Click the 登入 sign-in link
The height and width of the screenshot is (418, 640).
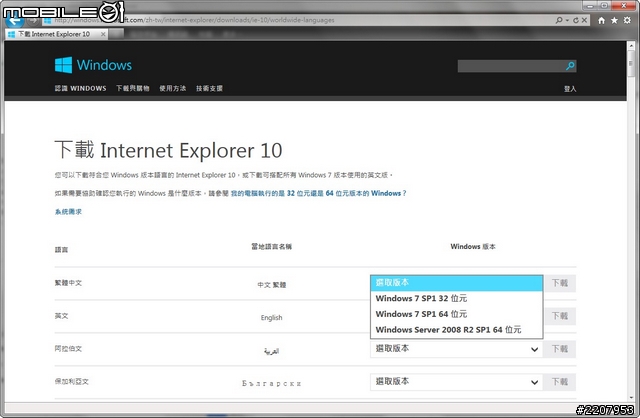[x=570, y=89]
